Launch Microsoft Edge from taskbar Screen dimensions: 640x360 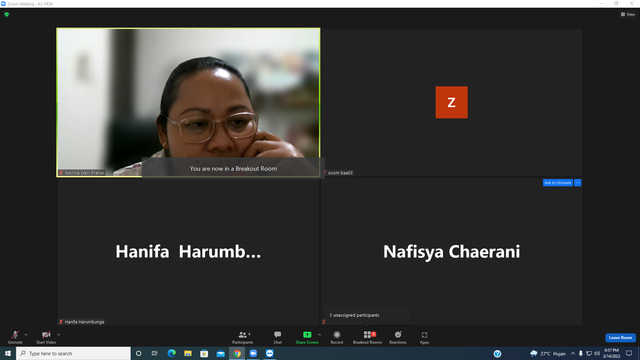tap(171, 353)
